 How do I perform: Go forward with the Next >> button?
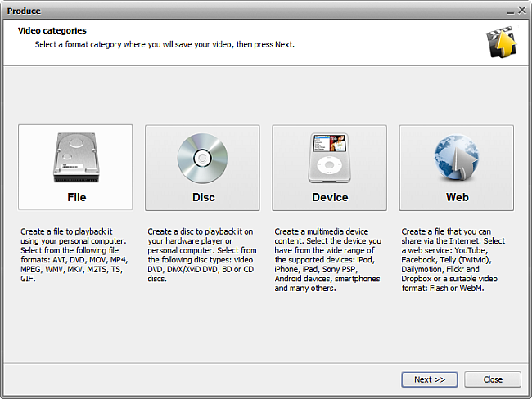[x=430, y=379]
